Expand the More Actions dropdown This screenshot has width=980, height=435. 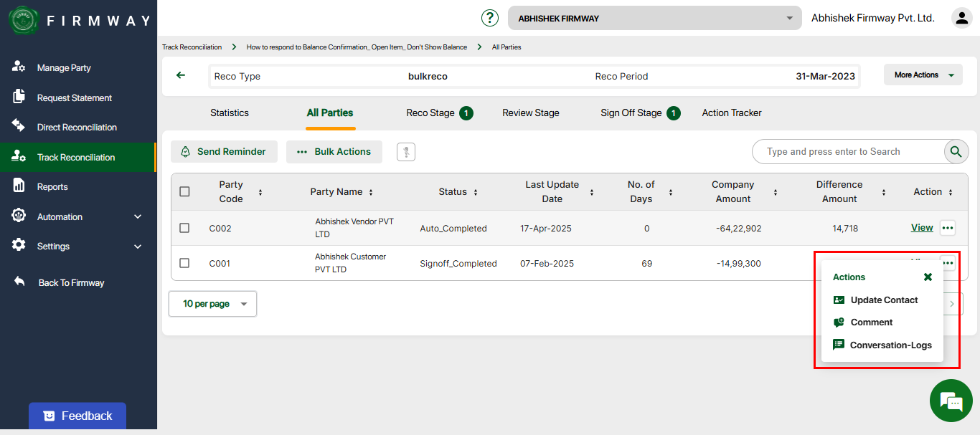click(x=923, y=75)
